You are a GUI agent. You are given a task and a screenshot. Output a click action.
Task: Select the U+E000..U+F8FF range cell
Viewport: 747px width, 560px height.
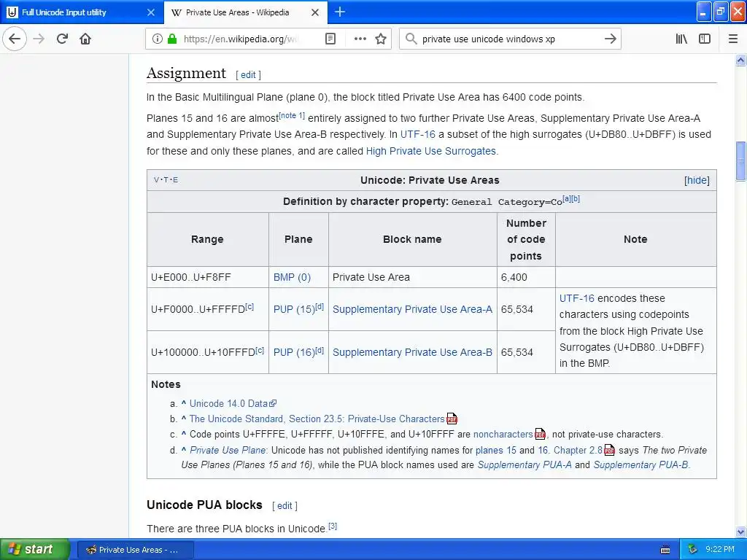pos(208,277)
